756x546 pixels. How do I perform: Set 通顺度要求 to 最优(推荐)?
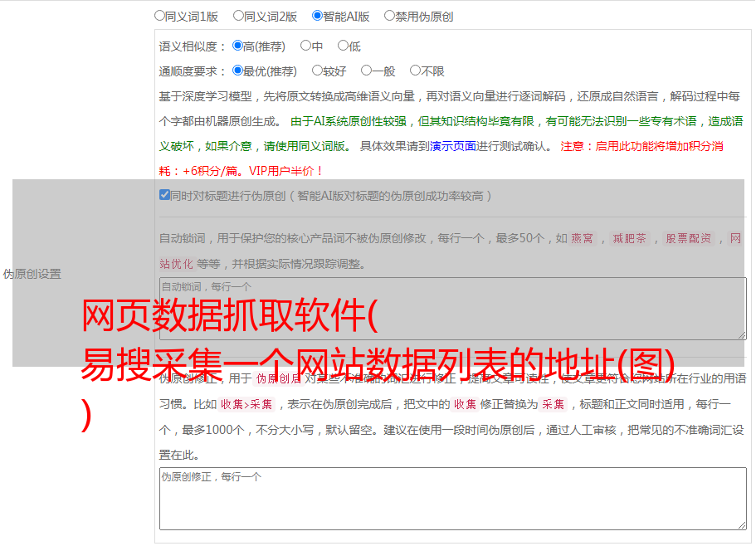click(237, 71)
